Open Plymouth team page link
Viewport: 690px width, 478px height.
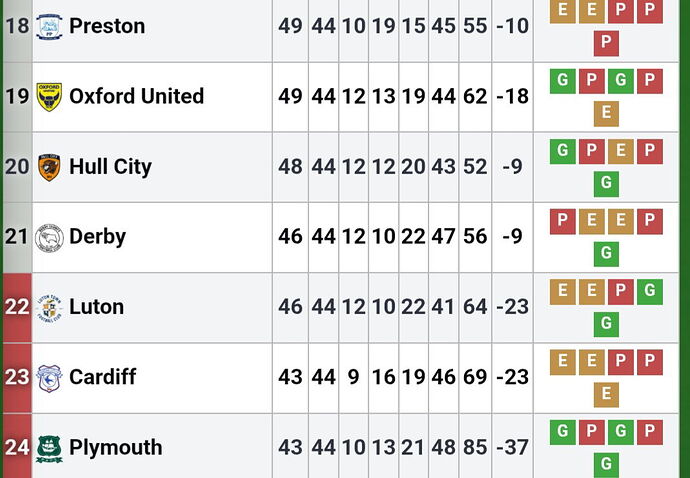click(x=116, y=448)
